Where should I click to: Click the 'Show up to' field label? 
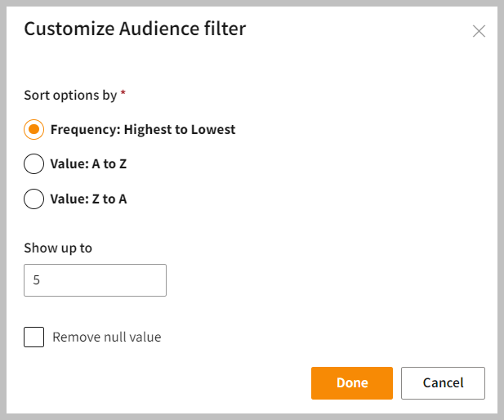tap(58, 248)
